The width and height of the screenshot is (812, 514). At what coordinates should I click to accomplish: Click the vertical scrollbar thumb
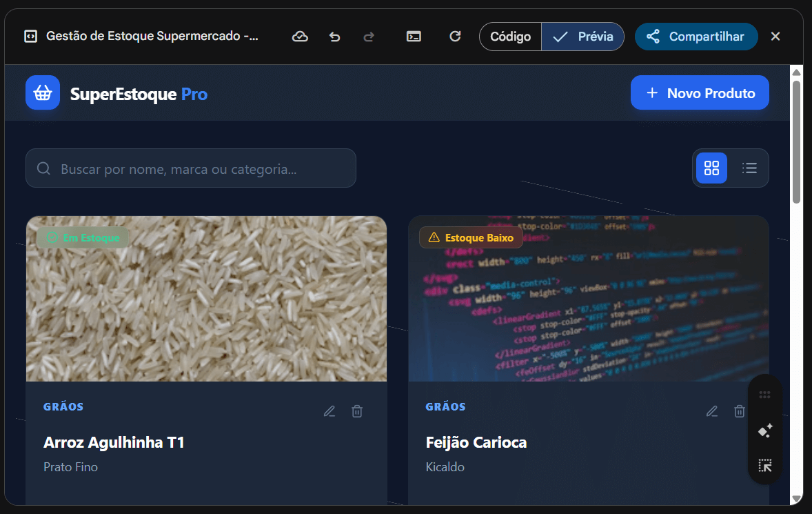point(796,142)
